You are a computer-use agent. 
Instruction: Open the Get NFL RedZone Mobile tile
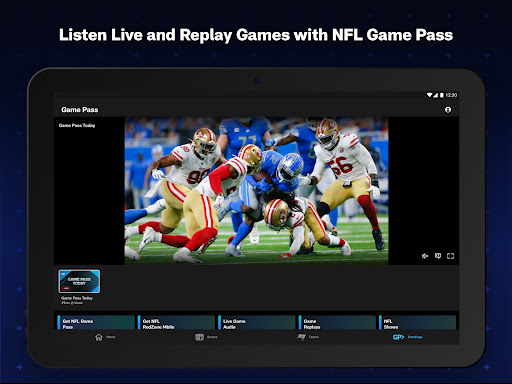click(176, 323)
